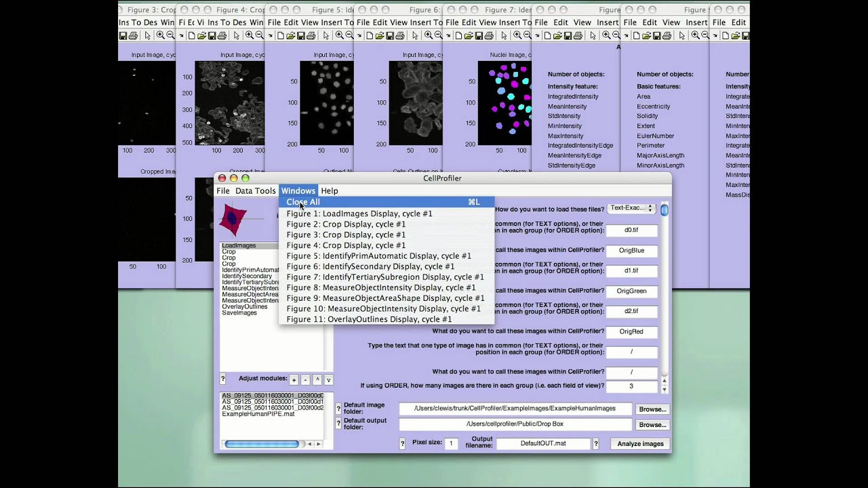Activate Zoom In tool in Figure 5 toolbar

coord(339,35)
